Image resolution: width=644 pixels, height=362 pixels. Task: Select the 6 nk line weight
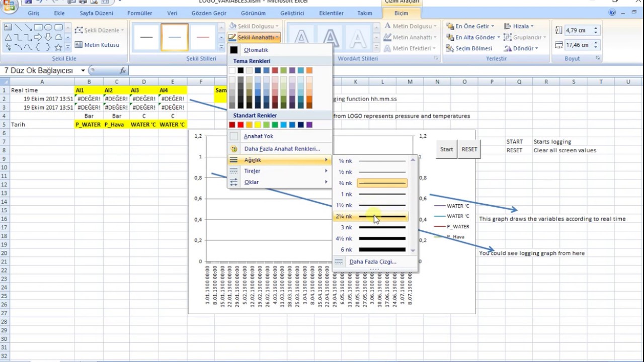coord(372,249)
